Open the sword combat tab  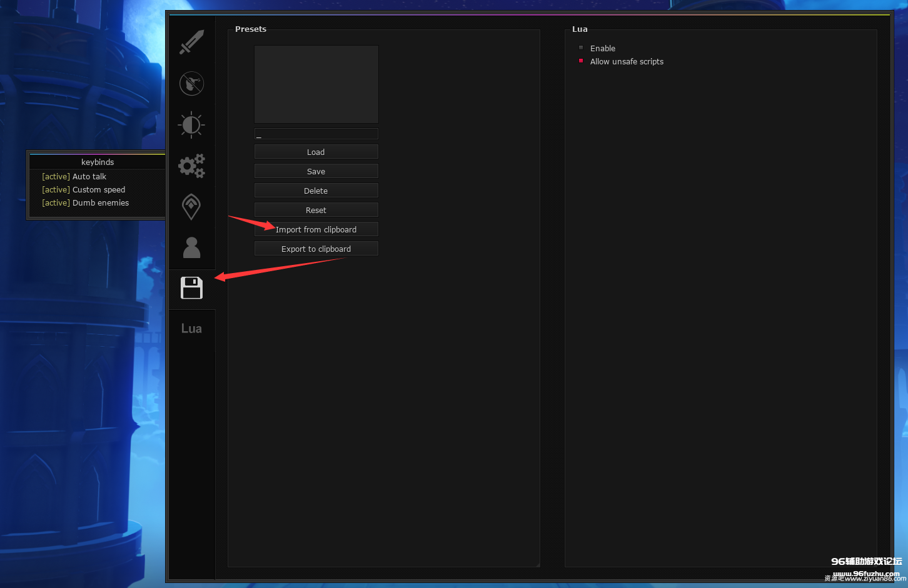pyautogui.click(x=191, y=42)
